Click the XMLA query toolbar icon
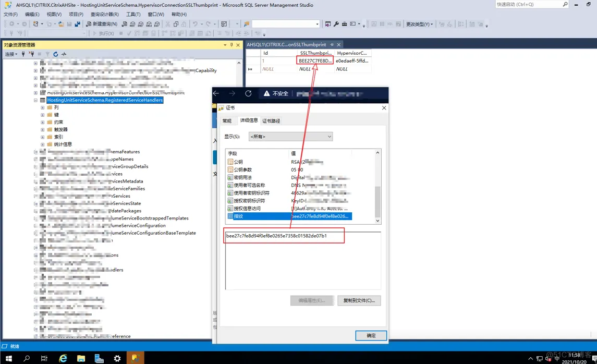 (x=149, y=24)
